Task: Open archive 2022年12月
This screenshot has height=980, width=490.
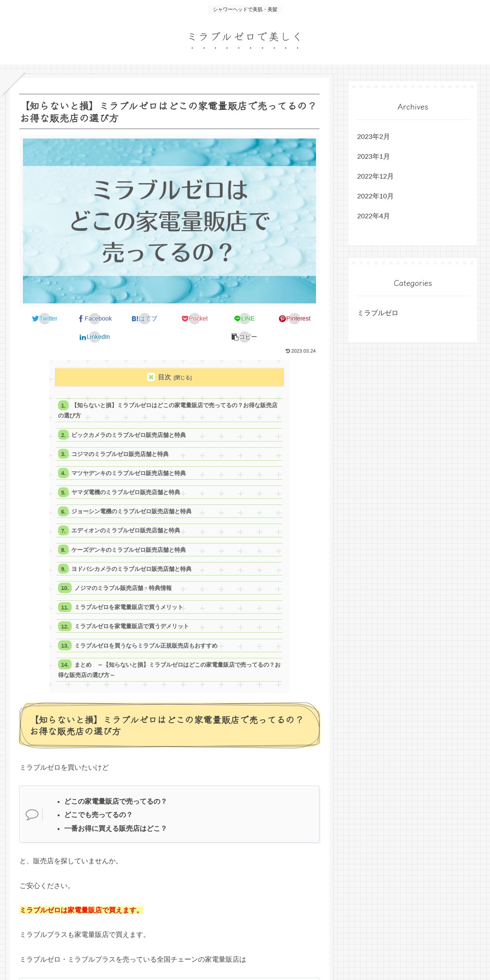Action: click(375, 176)
